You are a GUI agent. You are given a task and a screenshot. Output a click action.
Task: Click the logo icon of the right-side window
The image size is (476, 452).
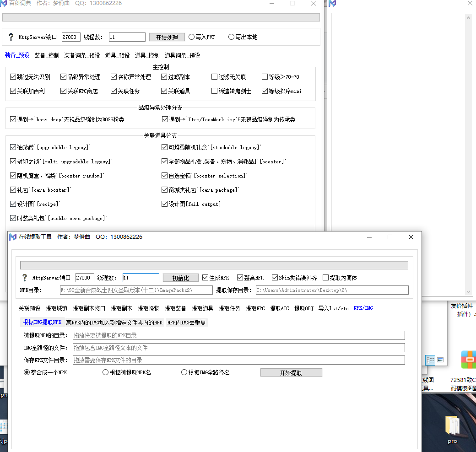[332, 3]
